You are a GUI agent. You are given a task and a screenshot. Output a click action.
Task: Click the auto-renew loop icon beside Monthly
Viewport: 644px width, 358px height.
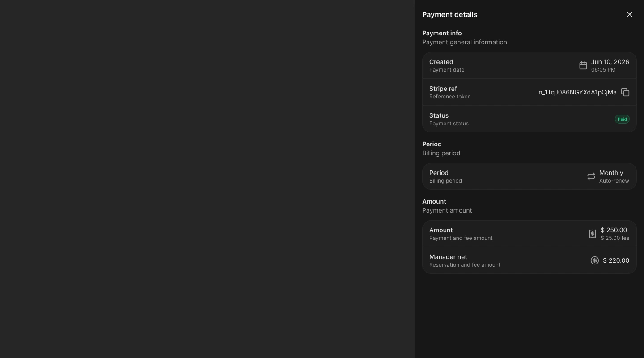click(x=591, y=176)
